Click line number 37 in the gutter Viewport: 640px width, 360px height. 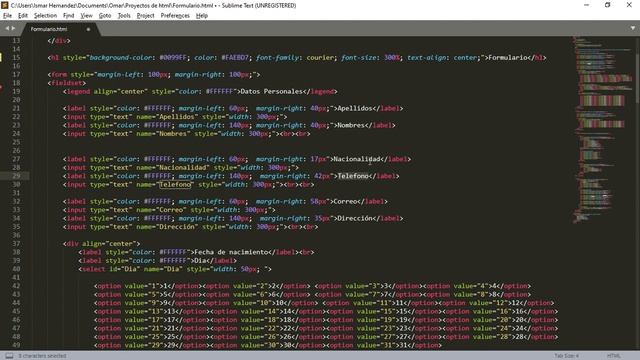click(16, 244)
